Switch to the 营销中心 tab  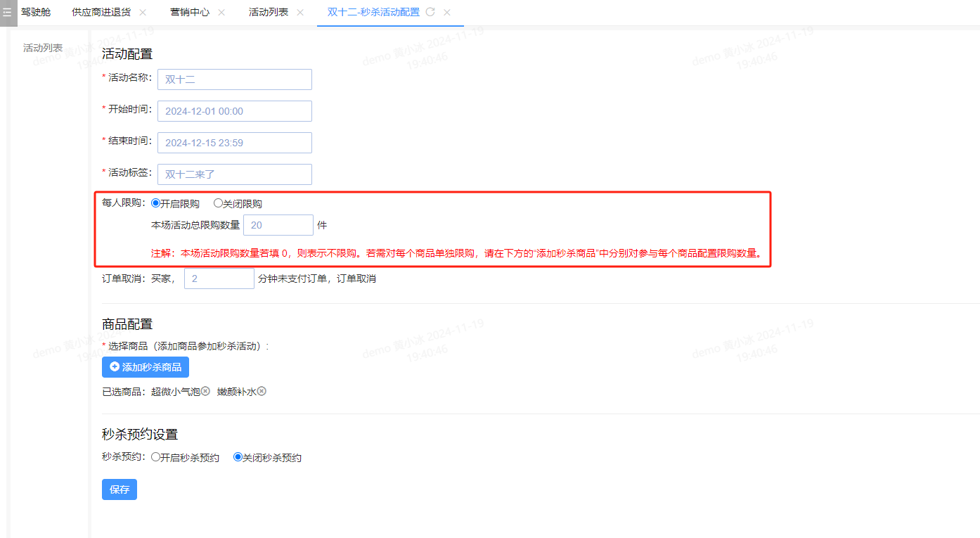(190, 13)
